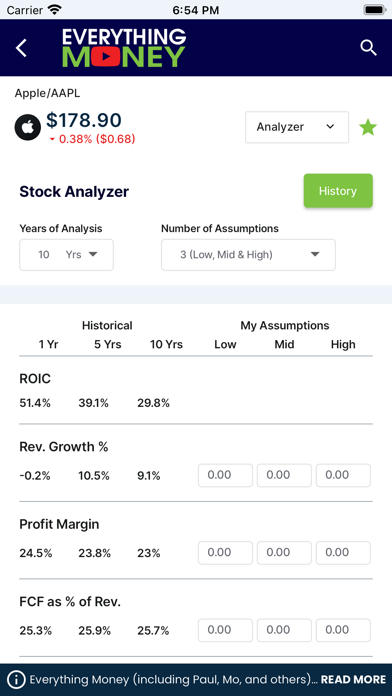Image resolution: width=392 pixels, height=696 pixels.
Task: Select the FCF as % of Rev. Low field
Action: [x=226, y=630]
